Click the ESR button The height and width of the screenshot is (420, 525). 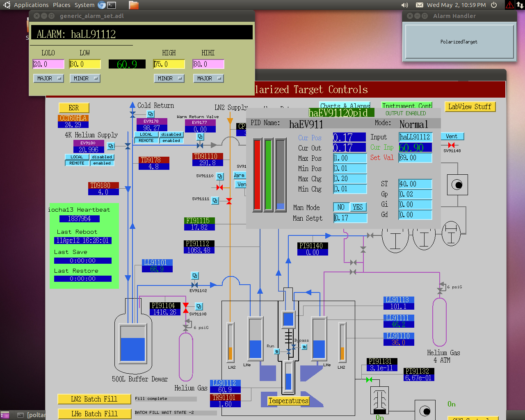pyautogui.click(x=74, y=108)
